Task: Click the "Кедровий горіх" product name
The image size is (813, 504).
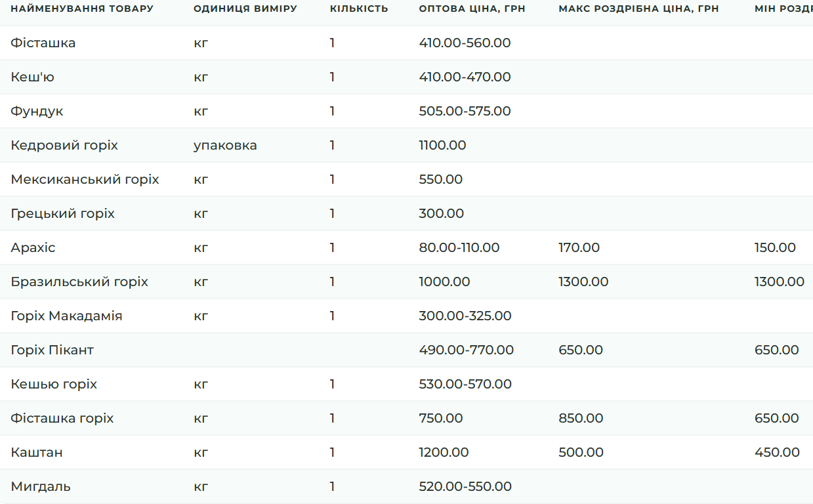Action: point(64,145)
